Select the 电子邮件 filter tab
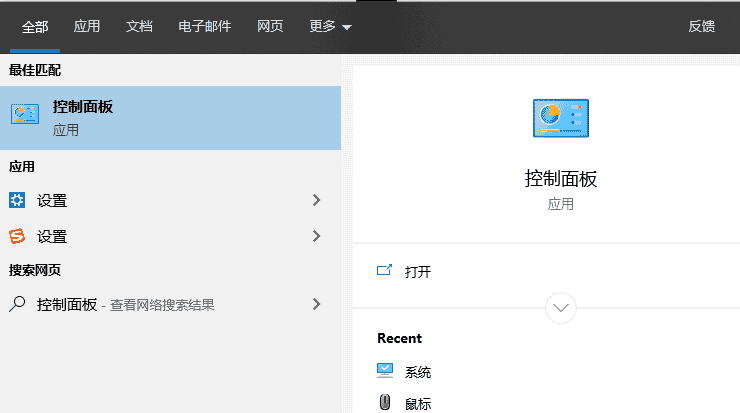This screenshot has width=740, height=413. click(x=204, y=27)
